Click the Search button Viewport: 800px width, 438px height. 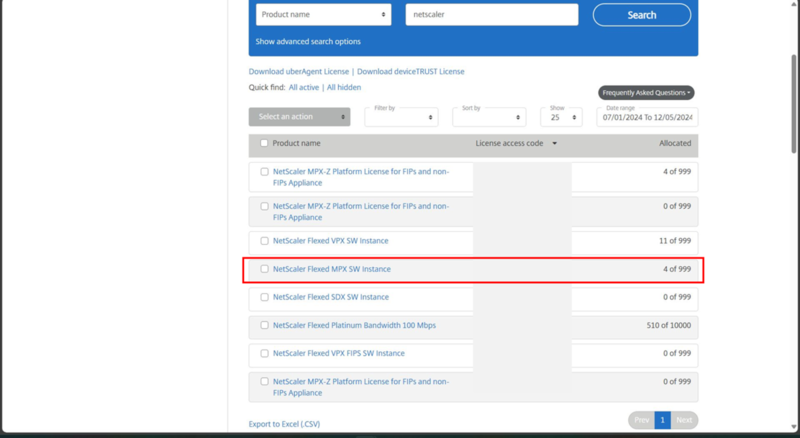click(x=642, y=15)
